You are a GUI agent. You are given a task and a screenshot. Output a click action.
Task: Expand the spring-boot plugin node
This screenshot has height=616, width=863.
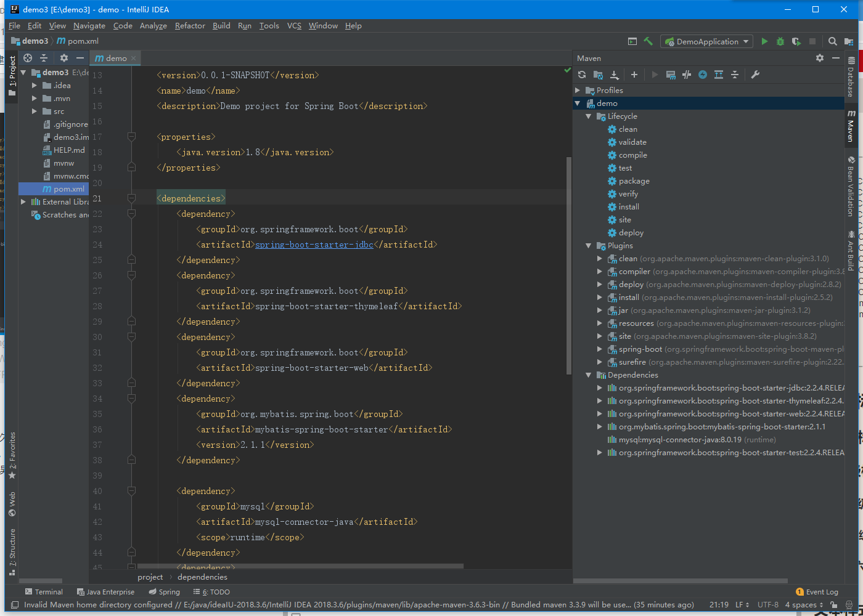click(x=600, y=349)
